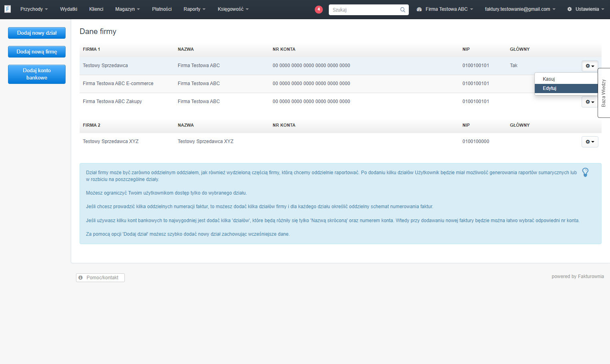Open the Pomoc/kontakt help button
Screen dimensions: 610x364
tap(100, 278)
